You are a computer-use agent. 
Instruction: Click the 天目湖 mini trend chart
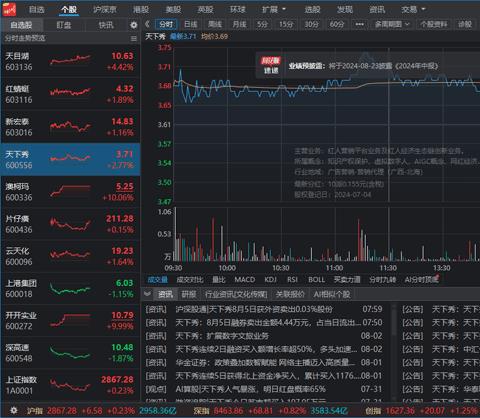(70, 60)
